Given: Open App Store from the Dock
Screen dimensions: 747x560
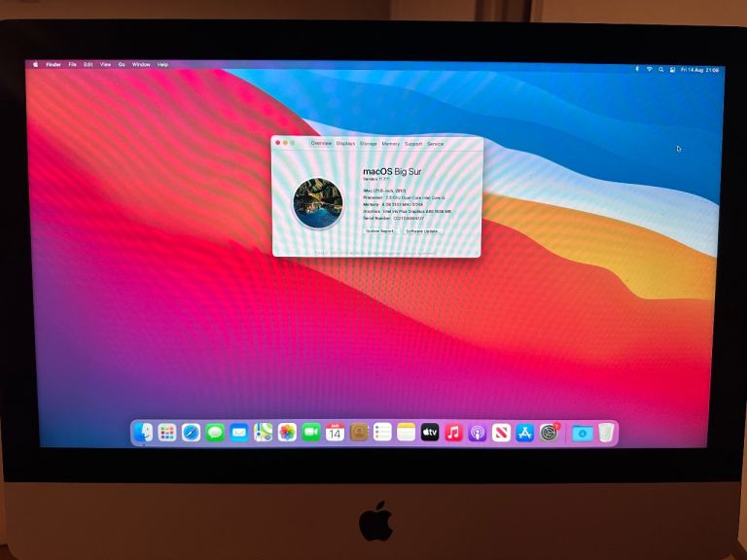Looking at the screenshot, I should (x=525, y=433).
